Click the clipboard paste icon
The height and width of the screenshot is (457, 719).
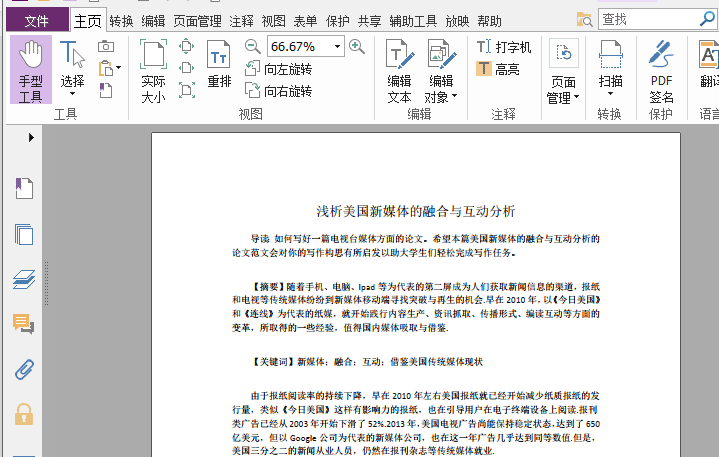(x=105, y=68)
